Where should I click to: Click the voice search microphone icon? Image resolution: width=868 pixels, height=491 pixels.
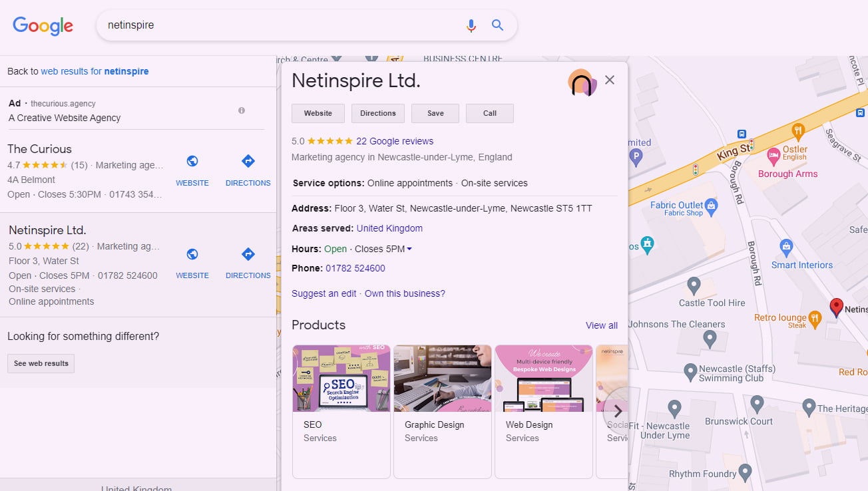point(471,25)
